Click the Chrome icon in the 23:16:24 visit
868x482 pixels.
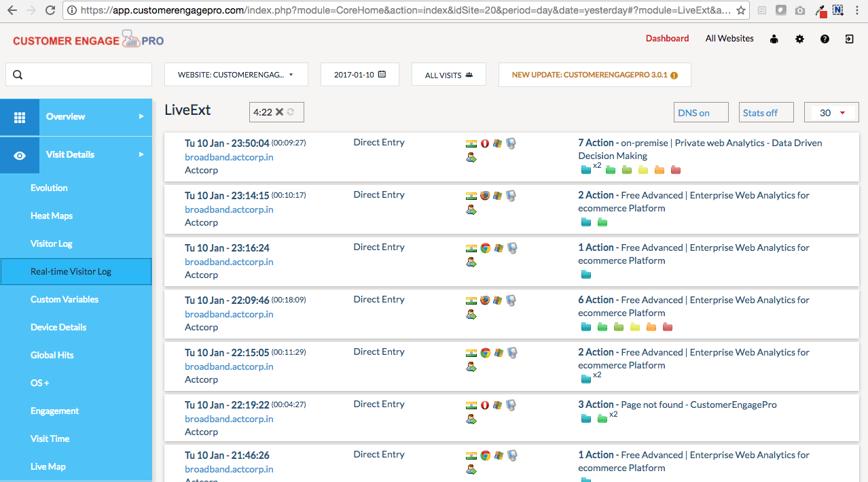[x=485, y=248]
